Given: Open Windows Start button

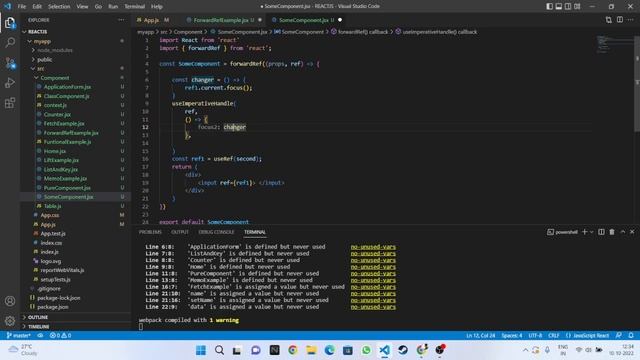Looking at the screenshot, I should coord(201,350).
